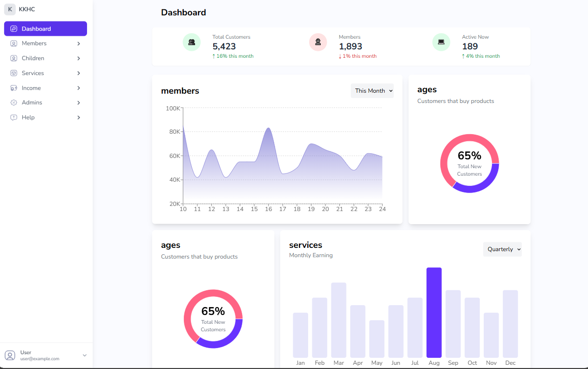The image size is (588, 369).
Task: Click the Services box icon
Action: click(14, 73)
